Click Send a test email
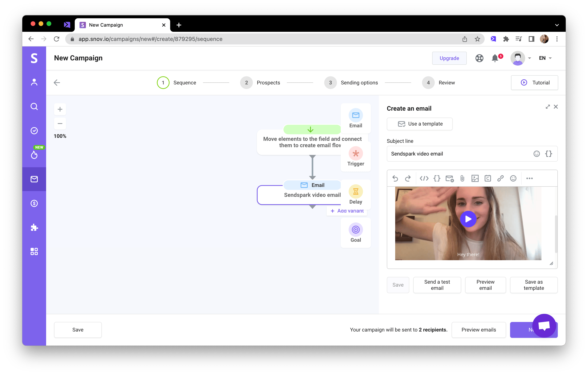 [437, 285]
